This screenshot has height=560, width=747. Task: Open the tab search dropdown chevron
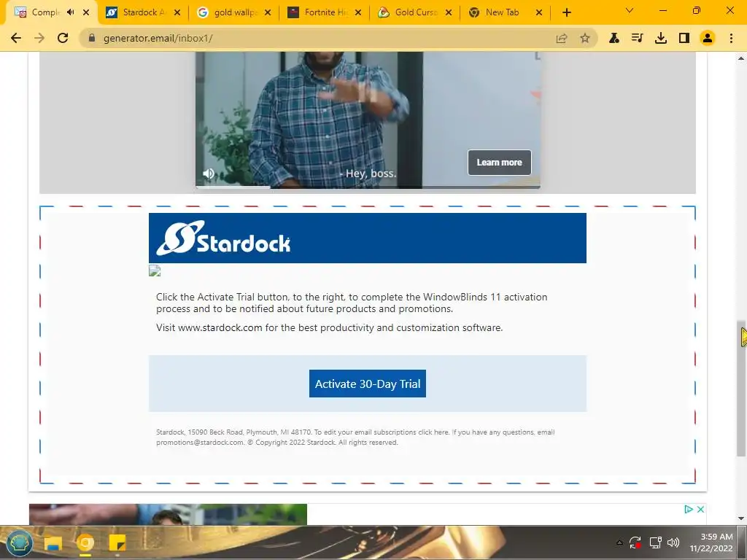pyautogui.click(x=630, y=10)
